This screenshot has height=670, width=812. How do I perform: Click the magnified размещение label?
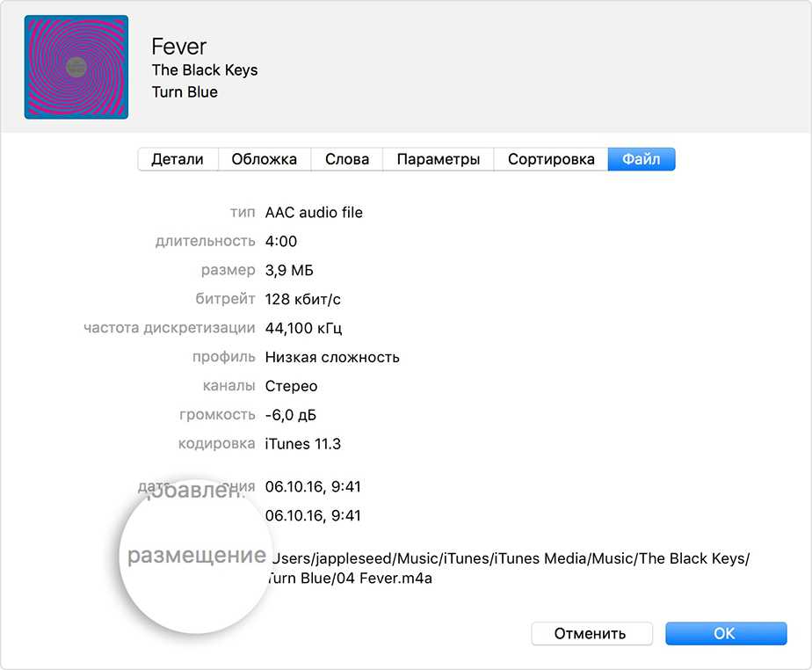point(197,556)
